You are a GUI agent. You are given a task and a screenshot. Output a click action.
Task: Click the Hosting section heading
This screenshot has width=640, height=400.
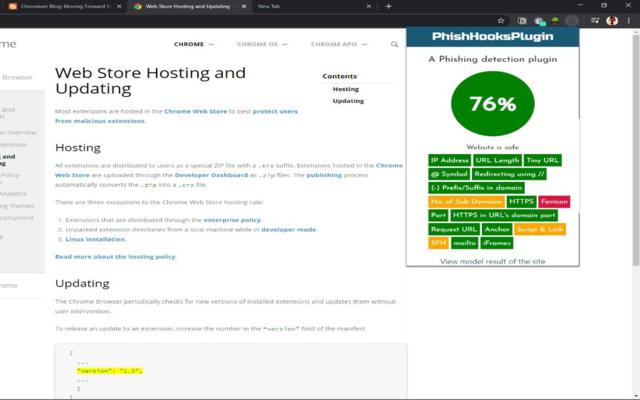click(x=78, y=147)
